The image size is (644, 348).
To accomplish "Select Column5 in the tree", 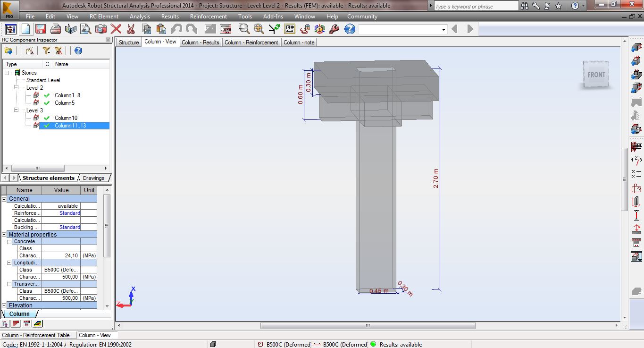I will pyautogui.click(x=65, y=103).
